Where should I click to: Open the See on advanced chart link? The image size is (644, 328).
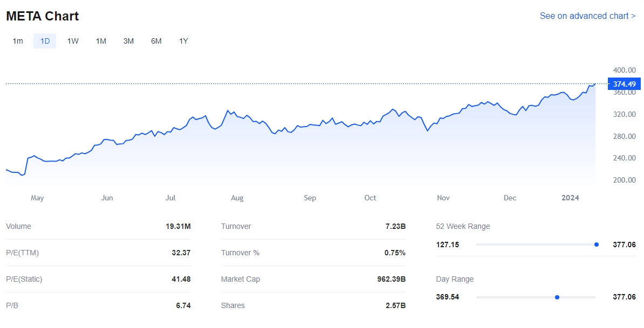click(x=587, y=16)
